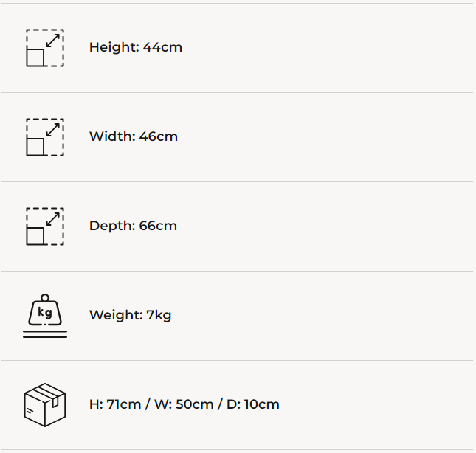Click the kg weight scale icon

[45, 316]
